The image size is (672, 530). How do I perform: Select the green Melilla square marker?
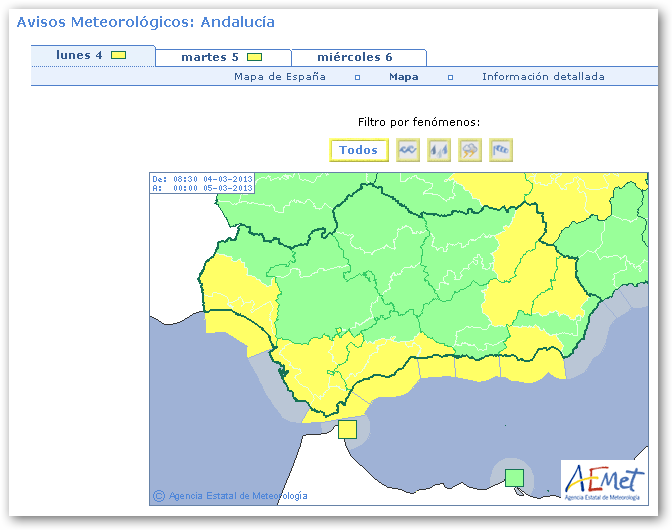(x=514, y=477)
